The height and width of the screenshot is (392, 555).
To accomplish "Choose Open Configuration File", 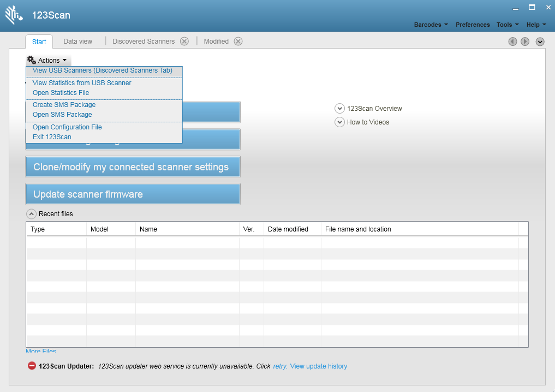I will click(67, 127).
